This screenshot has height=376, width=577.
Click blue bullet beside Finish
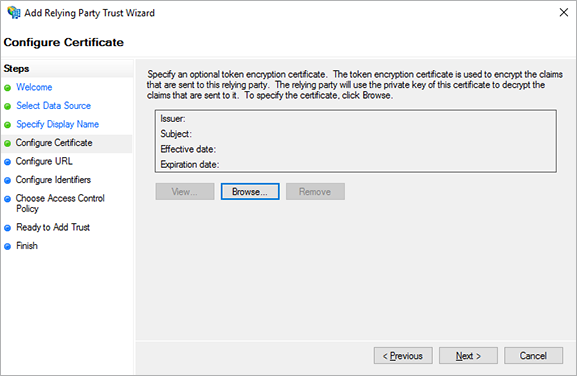point(7,246)
